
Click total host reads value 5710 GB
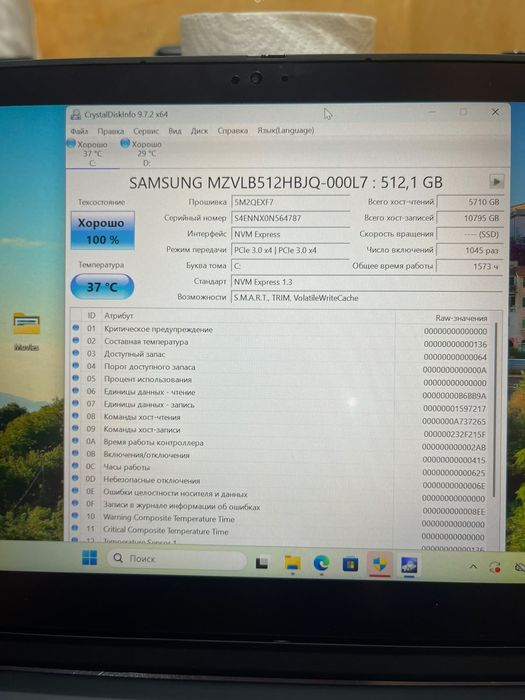[x=470, y=202]
